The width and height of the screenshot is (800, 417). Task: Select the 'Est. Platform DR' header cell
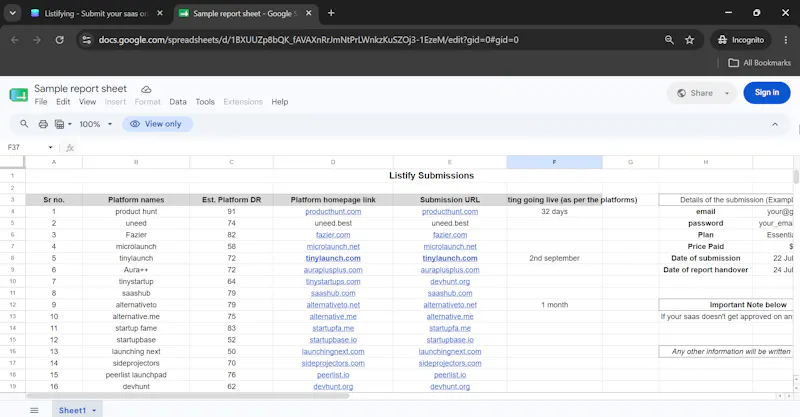coord(232,200)
